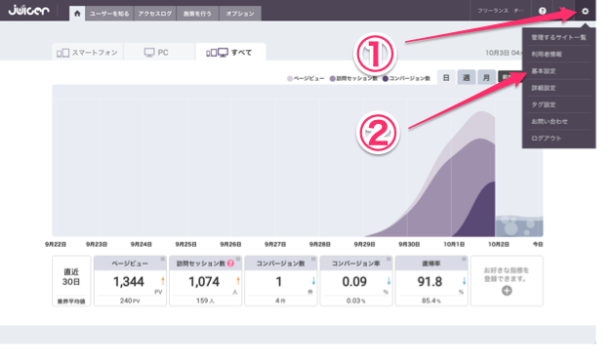
Task: Toggle the 訪問セッション数 legend series
Action: (353, 78)
